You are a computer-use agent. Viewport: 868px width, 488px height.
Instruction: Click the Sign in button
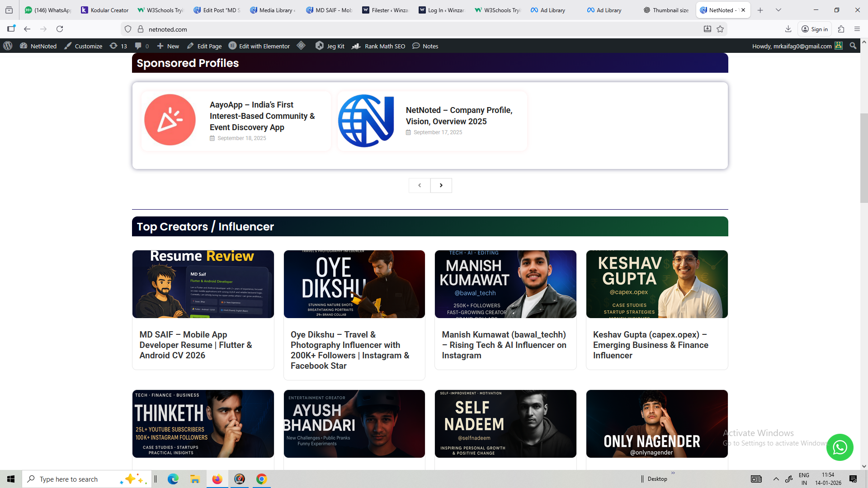coord(815,29)
